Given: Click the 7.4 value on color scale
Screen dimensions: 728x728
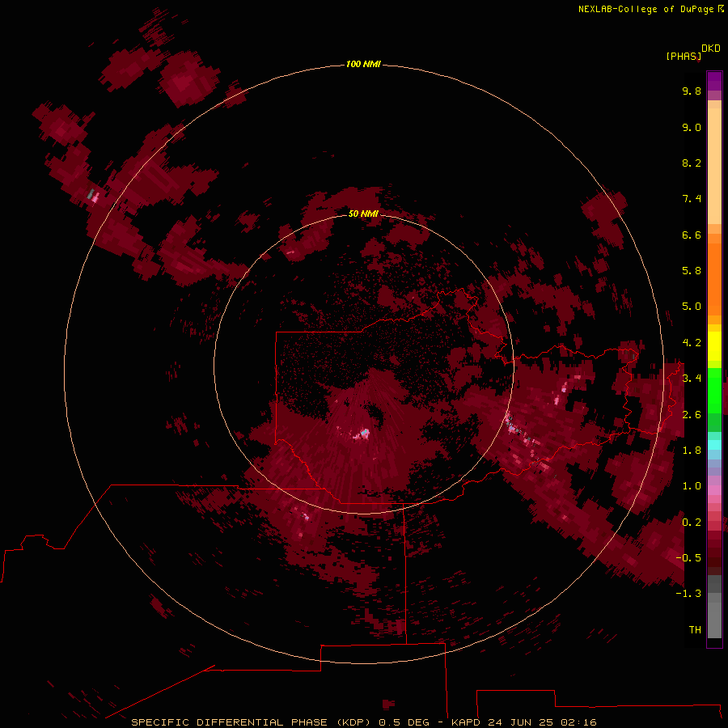Looking at the screenshot, I should point(692,199).
